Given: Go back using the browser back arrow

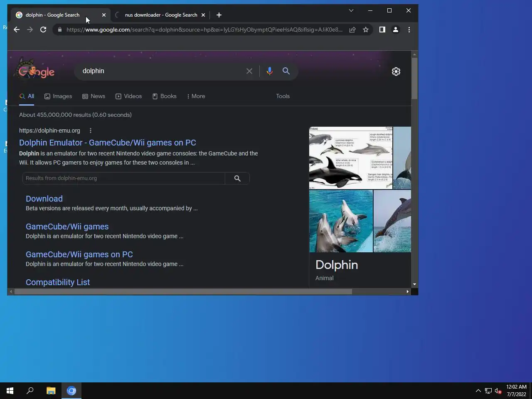Looking at the screenshot, I should [17, 30].
